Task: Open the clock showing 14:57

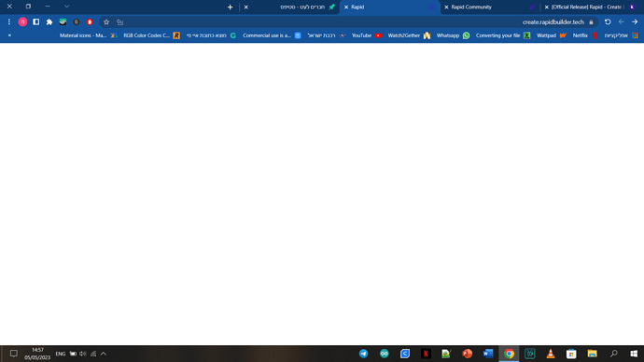Action: pos(37,354)
